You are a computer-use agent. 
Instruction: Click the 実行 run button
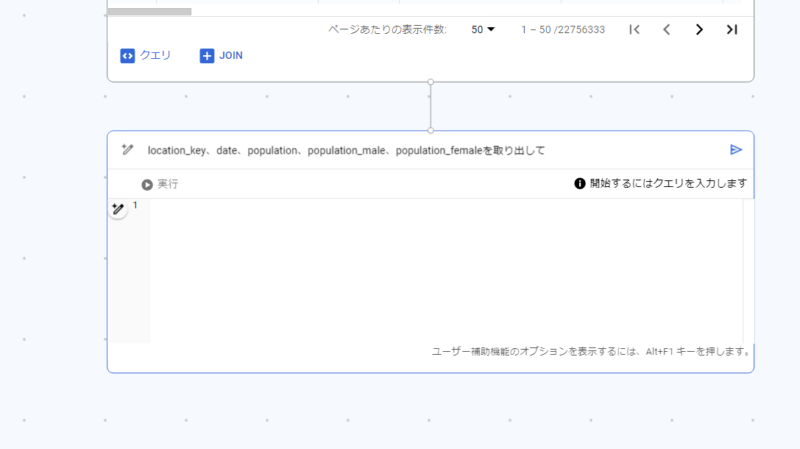point(160,184)
